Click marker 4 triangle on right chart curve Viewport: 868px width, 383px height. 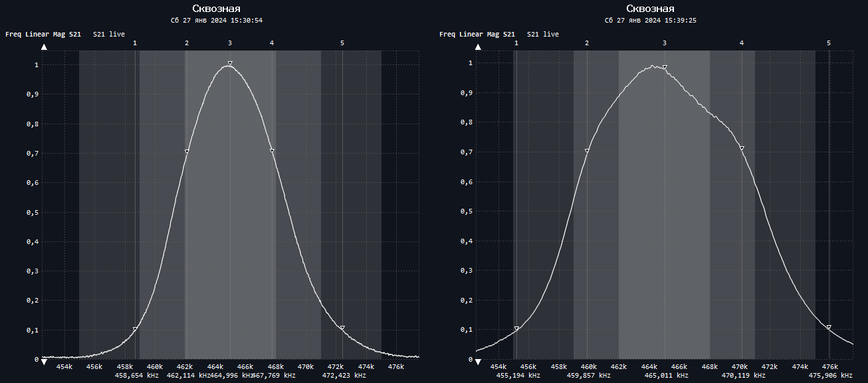click(x=742, y=148)
